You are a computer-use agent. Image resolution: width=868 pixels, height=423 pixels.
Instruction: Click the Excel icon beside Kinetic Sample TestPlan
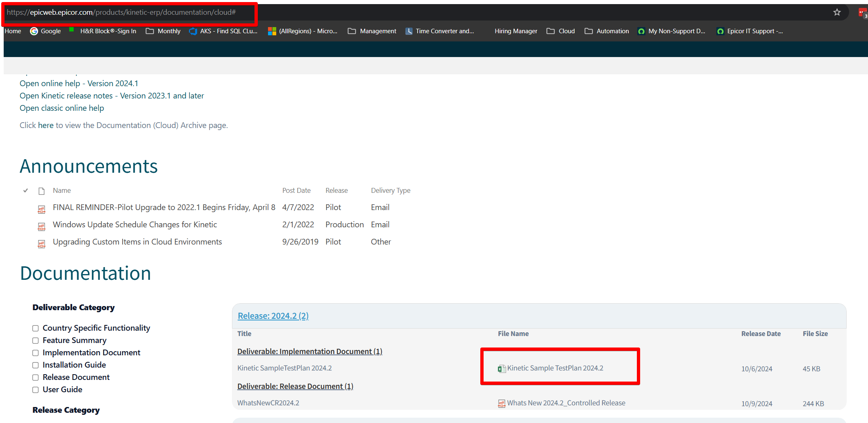click(x=502, y=369)
